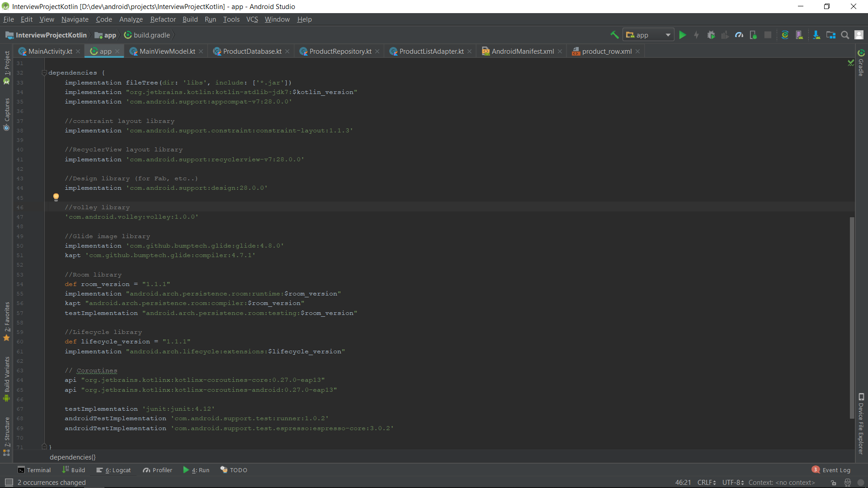
Task: Open the Profiler tool window
Action: (157, 470)
